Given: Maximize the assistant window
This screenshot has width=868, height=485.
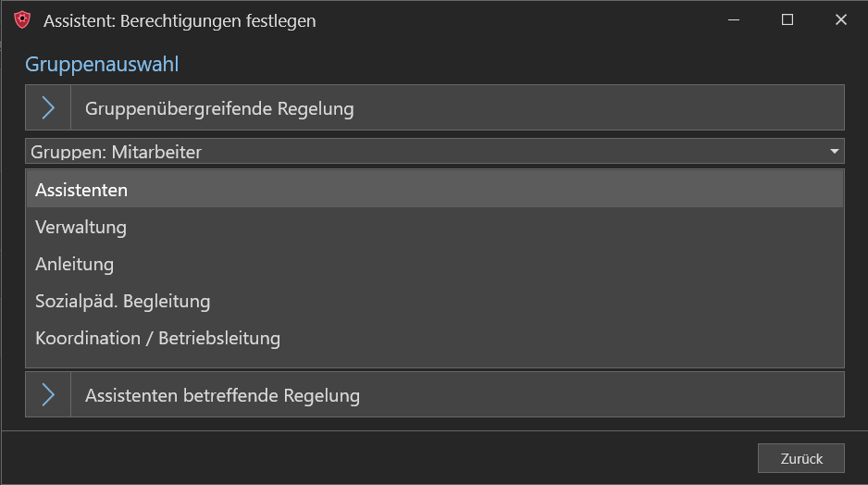Looking at the screenshot, I should pyautogui.click(x=787, y=20).
